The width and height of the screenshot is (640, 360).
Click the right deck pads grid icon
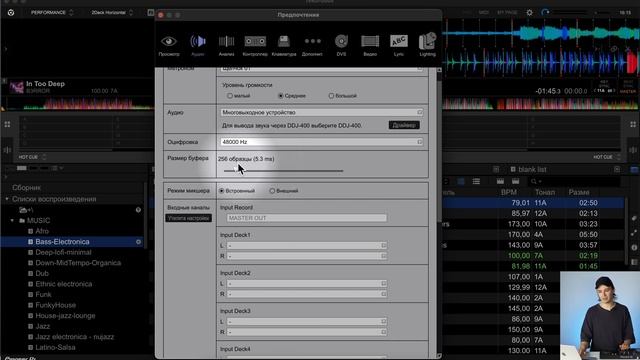tap(633, 124)
